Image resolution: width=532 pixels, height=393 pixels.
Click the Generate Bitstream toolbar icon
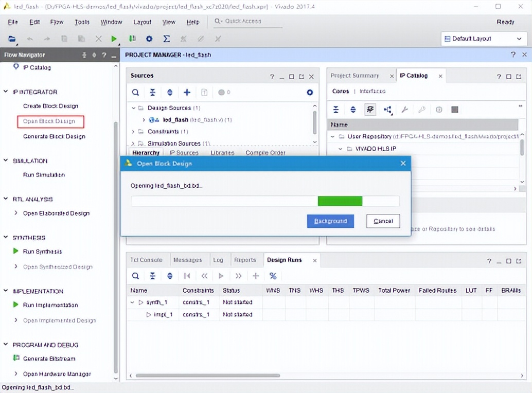(x=132, y=39)
